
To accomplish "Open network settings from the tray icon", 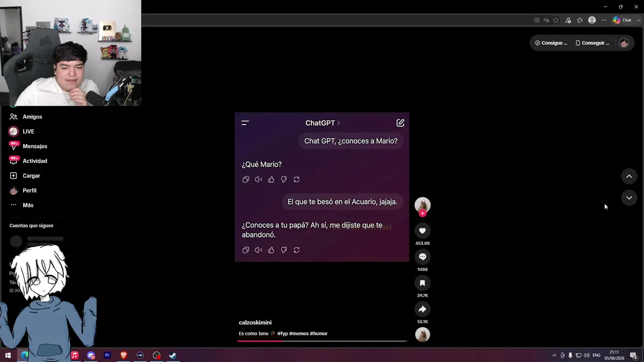I will point(579,355).
